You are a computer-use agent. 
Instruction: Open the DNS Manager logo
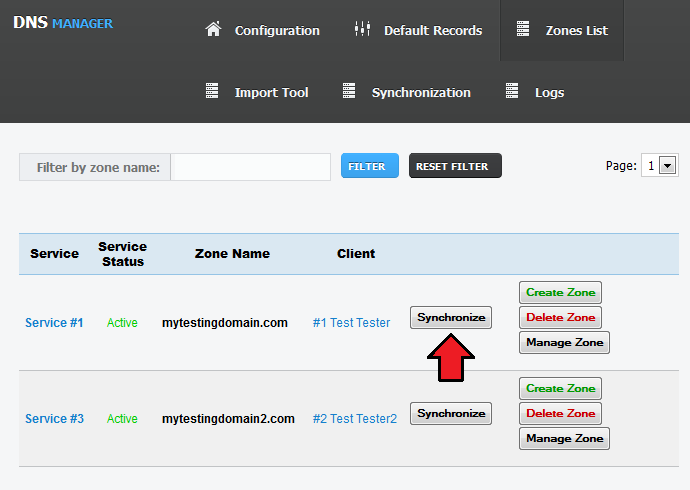point(63,23)
